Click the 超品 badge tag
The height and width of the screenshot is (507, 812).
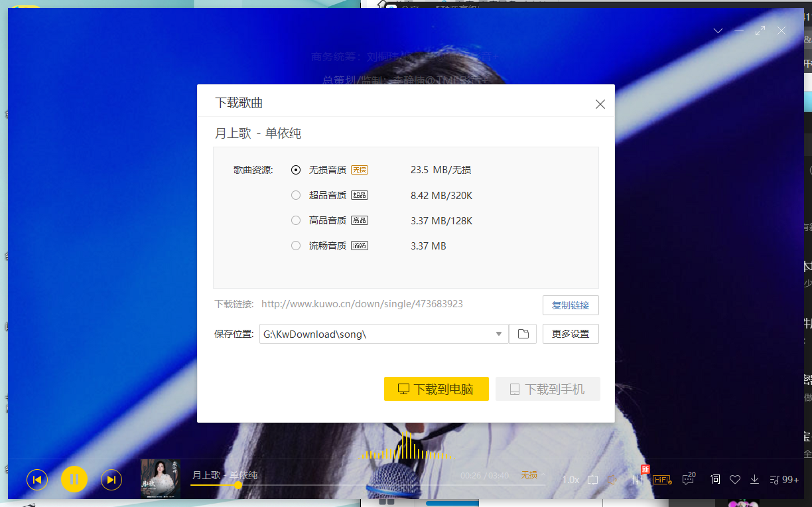point(360,195)
